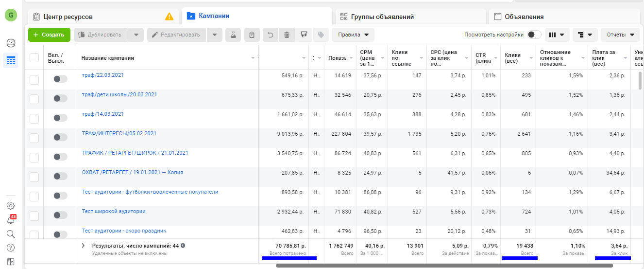Open the columns selector dropdown
The image size is (644, 269).
point(557,35)
